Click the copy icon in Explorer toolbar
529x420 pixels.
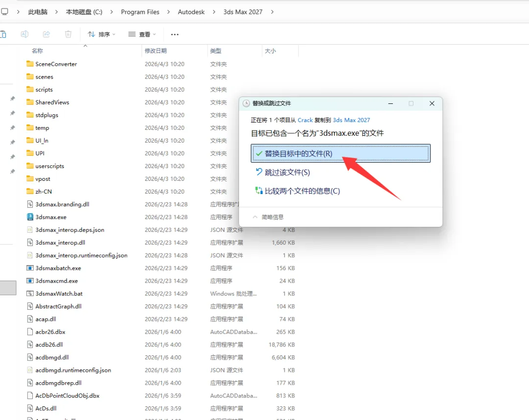[x=3, y=34]
